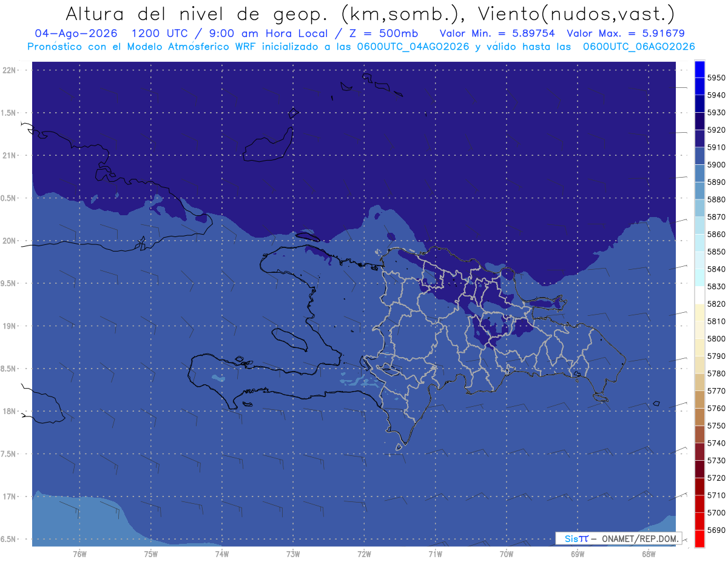Click the '69W' longitude label

(x=578, y=554)
